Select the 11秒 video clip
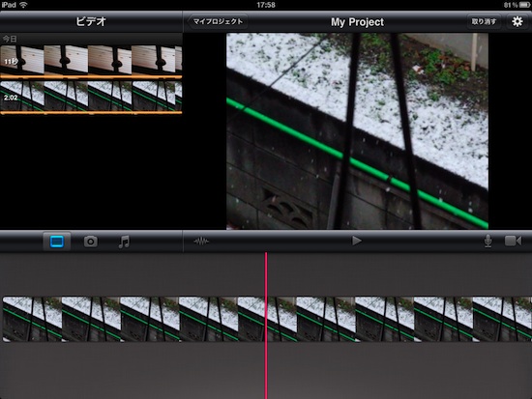This screenshot has width=532, height=399. click(x=91, y=60)
